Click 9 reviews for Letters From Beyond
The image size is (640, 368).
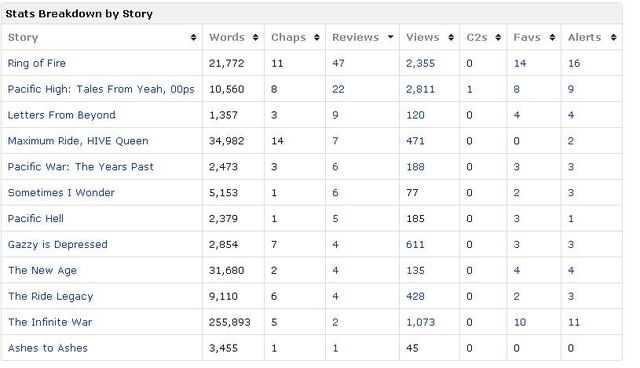pos(335,115)
